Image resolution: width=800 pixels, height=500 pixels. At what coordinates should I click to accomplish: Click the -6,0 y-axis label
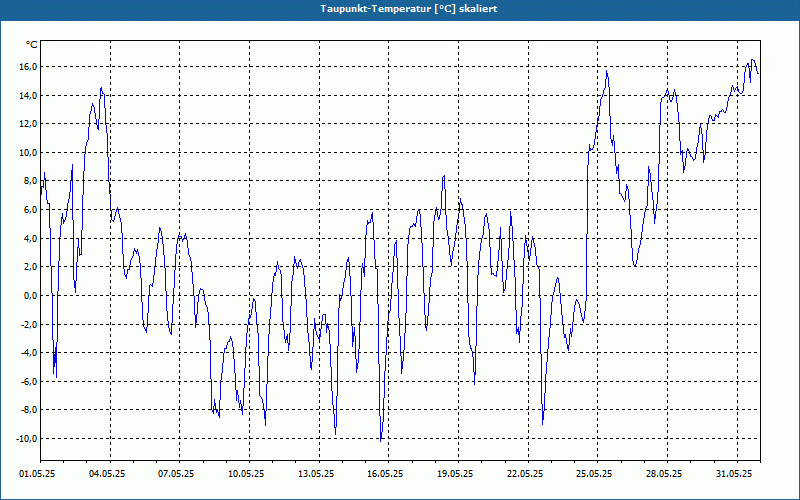(x=29, y=381)
